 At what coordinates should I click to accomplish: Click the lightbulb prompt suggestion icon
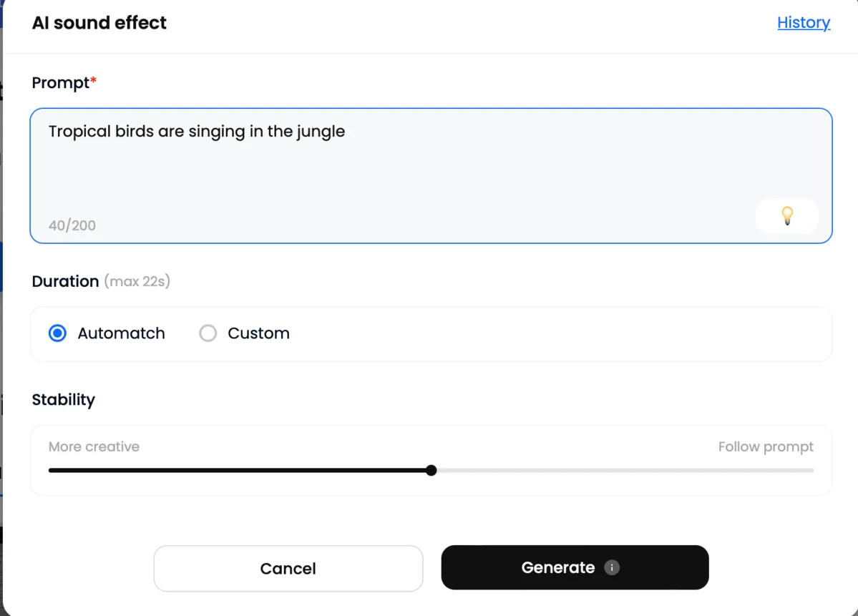point(787,215)
